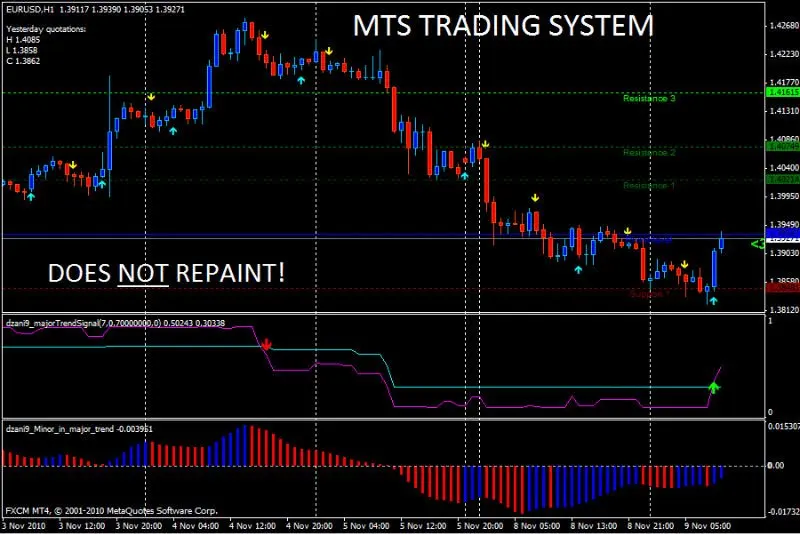Viewport: 800px width, 534px height.
Task: Click the 0.00 histogram zero level label
Action: point(776,465)
